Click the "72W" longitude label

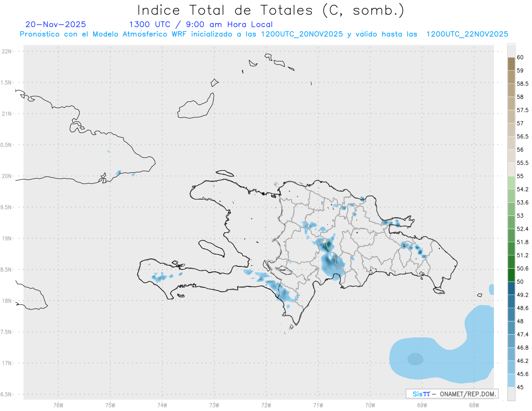coord(266,405)
